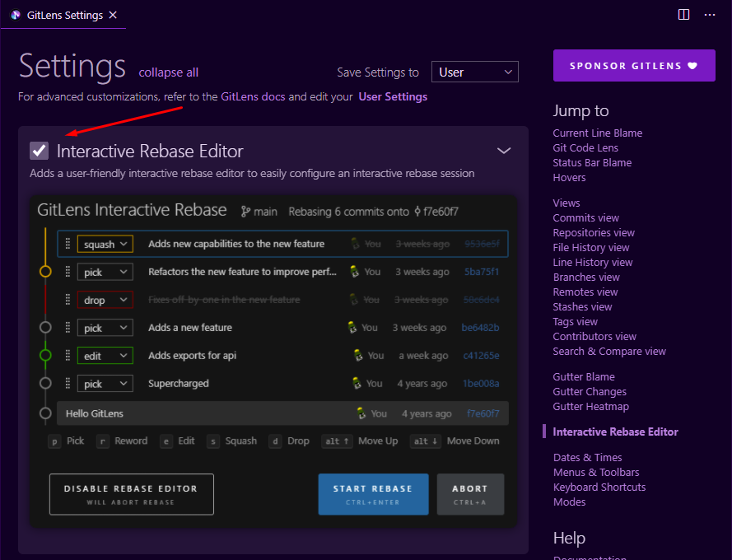Click the author avatar on the Supercharged row

357,383
